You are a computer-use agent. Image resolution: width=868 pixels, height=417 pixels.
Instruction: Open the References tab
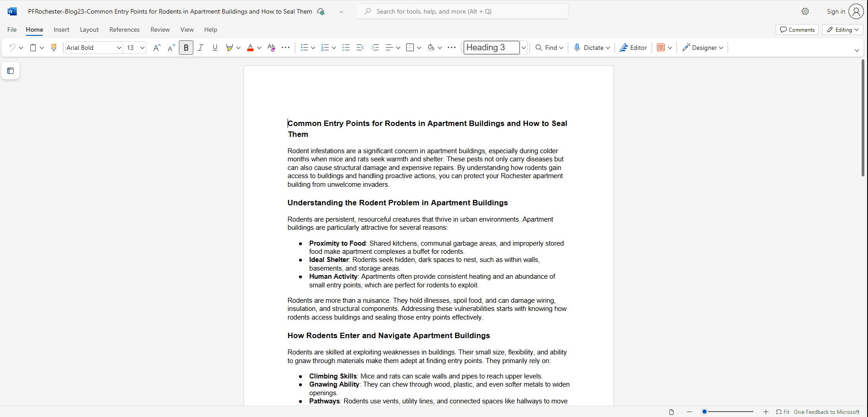tap(125, 29)
